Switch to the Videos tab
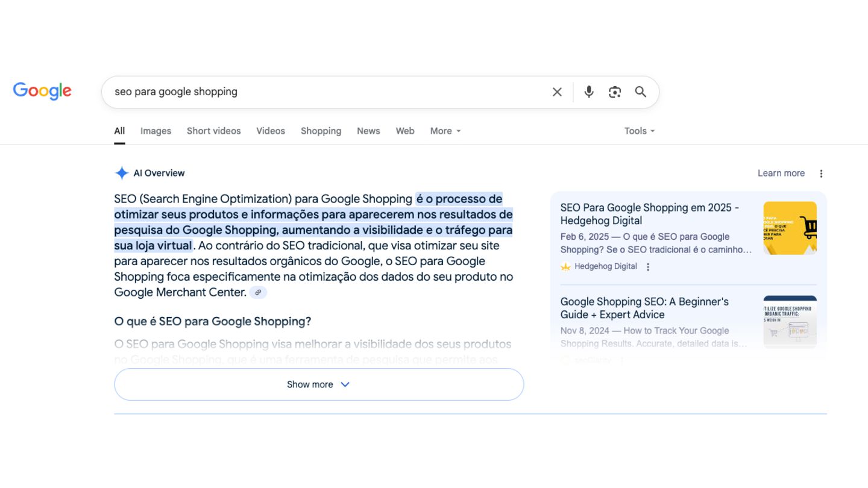This screenshot has height=488, width=868. [271, 131]
